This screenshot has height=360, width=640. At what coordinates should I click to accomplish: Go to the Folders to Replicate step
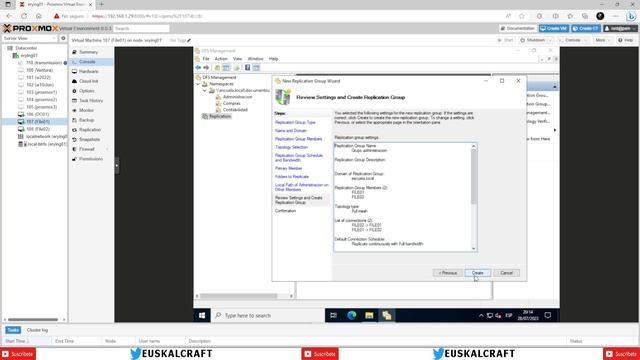[x=292, y=177]
